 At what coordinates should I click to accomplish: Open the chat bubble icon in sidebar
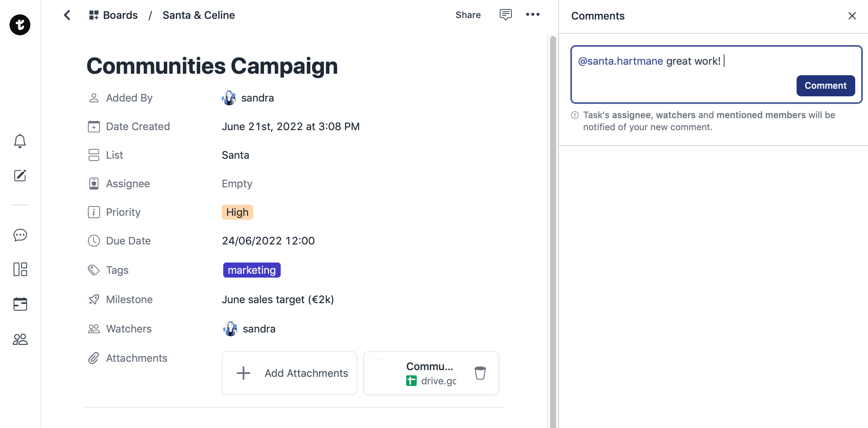(x=20, y=235)
